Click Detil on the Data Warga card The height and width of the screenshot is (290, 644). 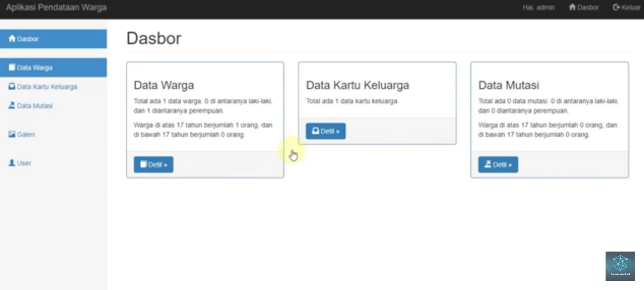click(x=153, y=164)
